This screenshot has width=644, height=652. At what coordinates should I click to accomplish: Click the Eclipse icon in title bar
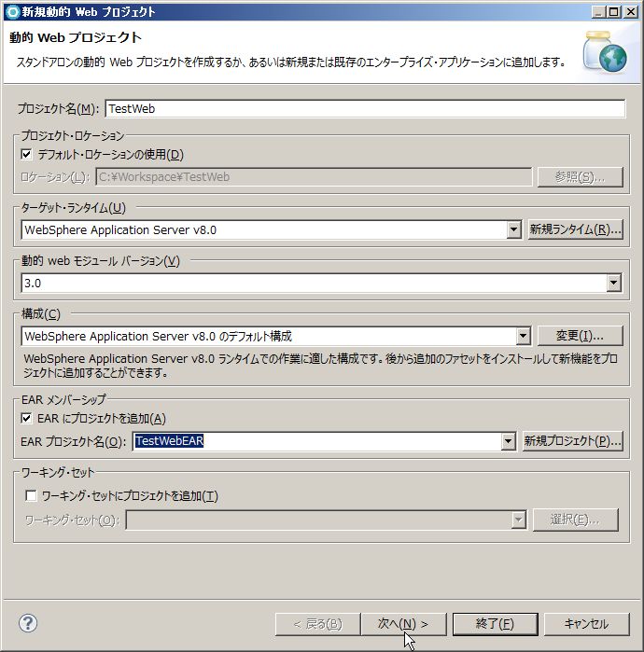point(11,11)
